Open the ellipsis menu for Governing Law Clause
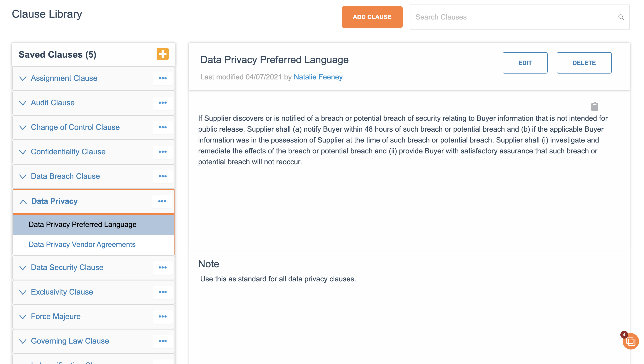The height and width of the screenshot is (364, 644). [162, 341]
